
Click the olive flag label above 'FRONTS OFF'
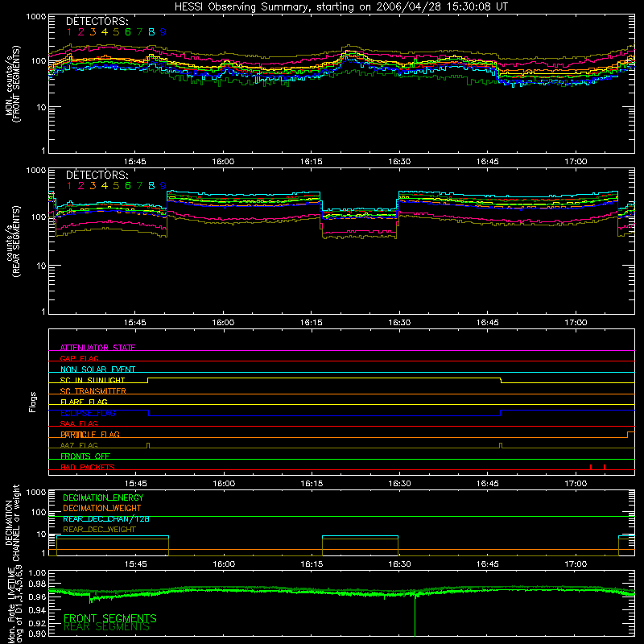tap(79, 445)
